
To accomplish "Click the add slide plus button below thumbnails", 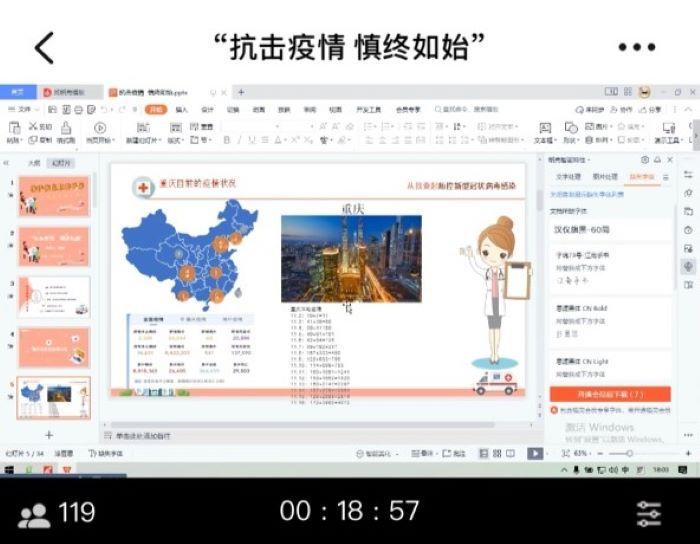I will pos(49,435).
